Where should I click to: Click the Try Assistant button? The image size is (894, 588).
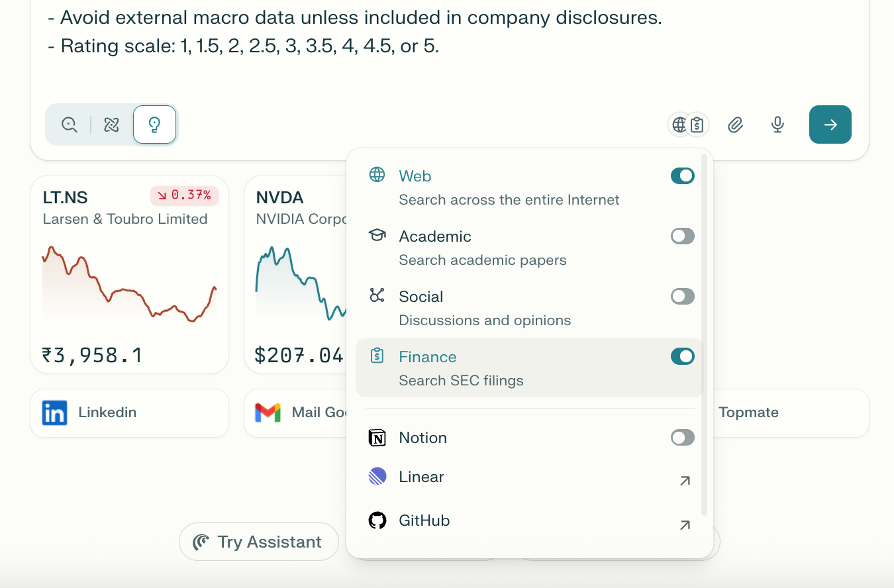[258, 542]
